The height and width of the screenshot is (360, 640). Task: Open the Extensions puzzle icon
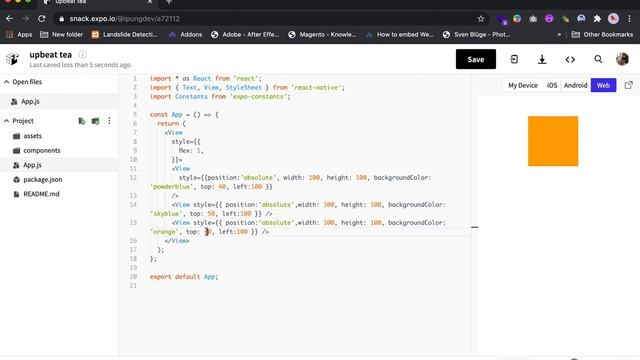point(597,19)
